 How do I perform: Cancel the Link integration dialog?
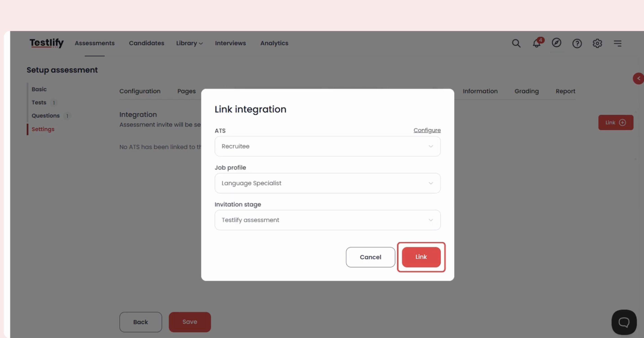pyautogui.click(x=370, y=257)
